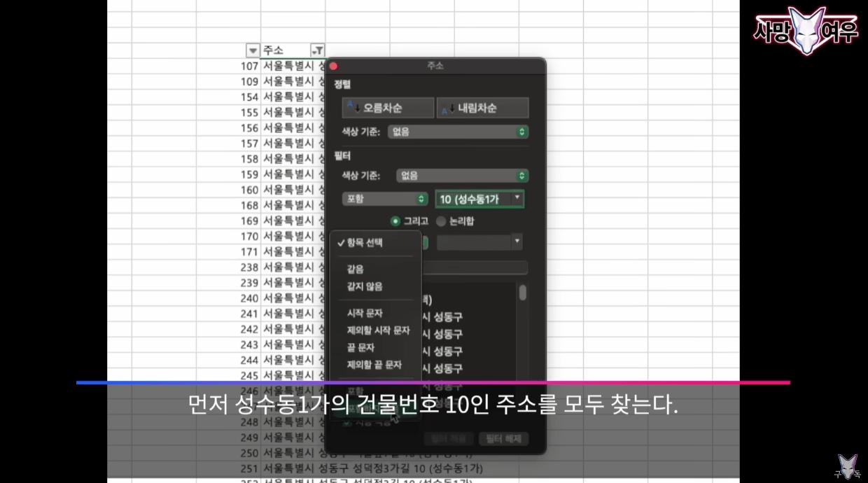Click the dropdown arrow icon on the 10 (성수동1가 field
The image size is (868, 483).
(517, 199)
